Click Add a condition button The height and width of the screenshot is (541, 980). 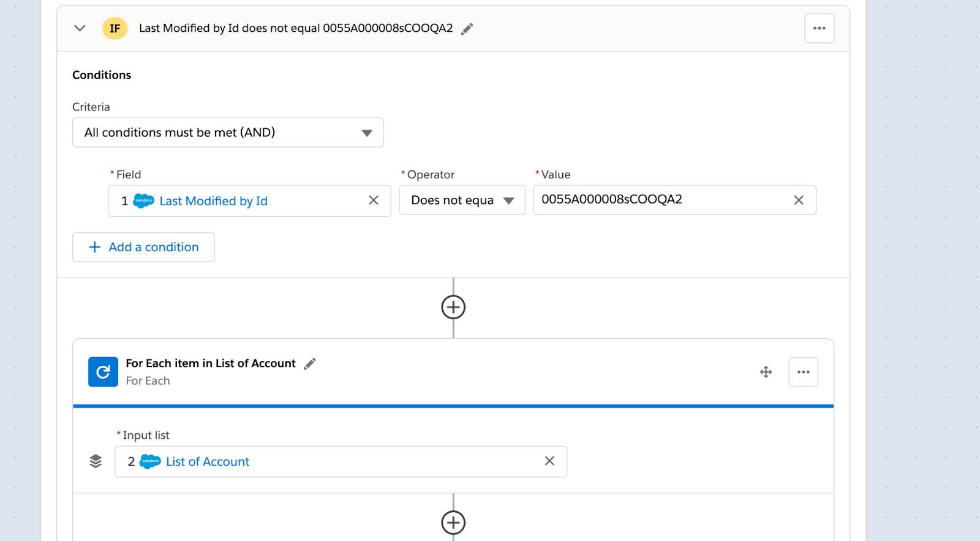[x=143, y=247]
